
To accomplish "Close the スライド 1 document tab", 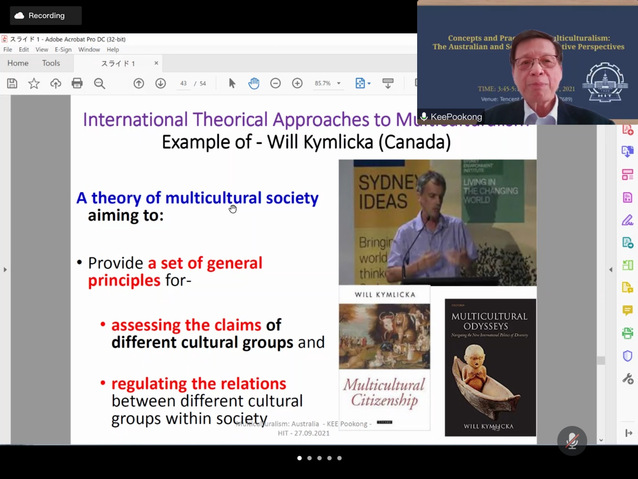I will (x=156, y=63).
